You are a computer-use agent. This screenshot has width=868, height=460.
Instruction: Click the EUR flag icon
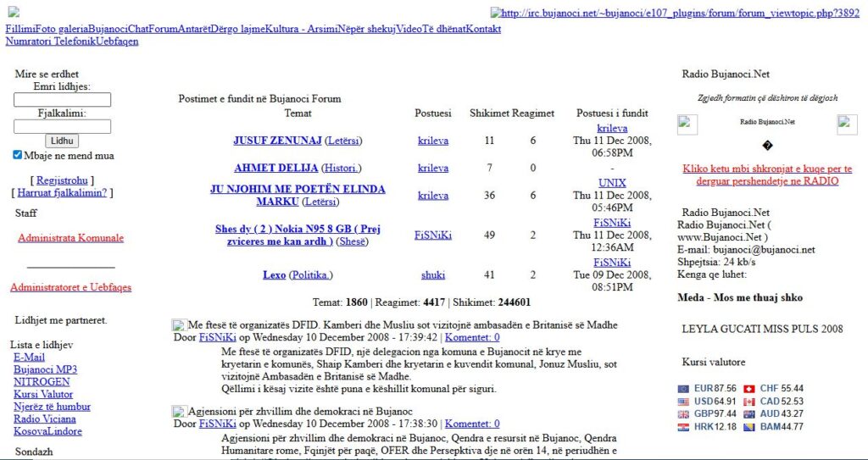tap(683, 389)
